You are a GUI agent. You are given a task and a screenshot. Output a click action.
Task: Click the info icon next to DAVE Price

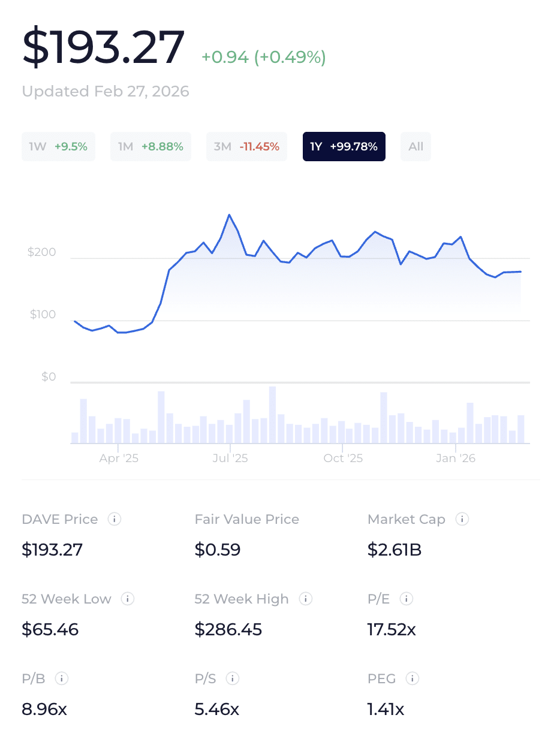point(114,519)
